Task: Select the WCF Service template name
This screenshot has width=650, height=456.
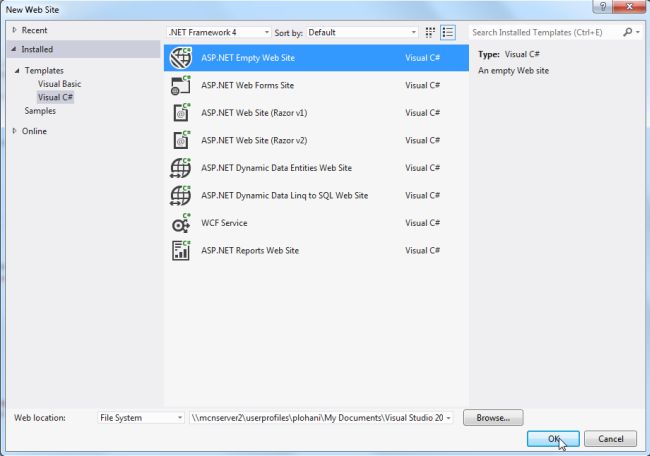Action: (224, 223)
